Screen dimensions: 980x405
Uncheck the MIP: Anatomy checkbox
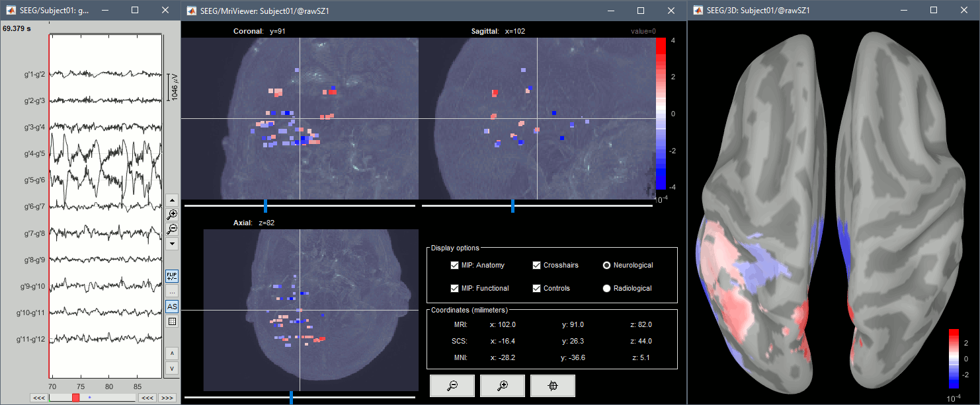pyautogui.click(x=454, y=266)
